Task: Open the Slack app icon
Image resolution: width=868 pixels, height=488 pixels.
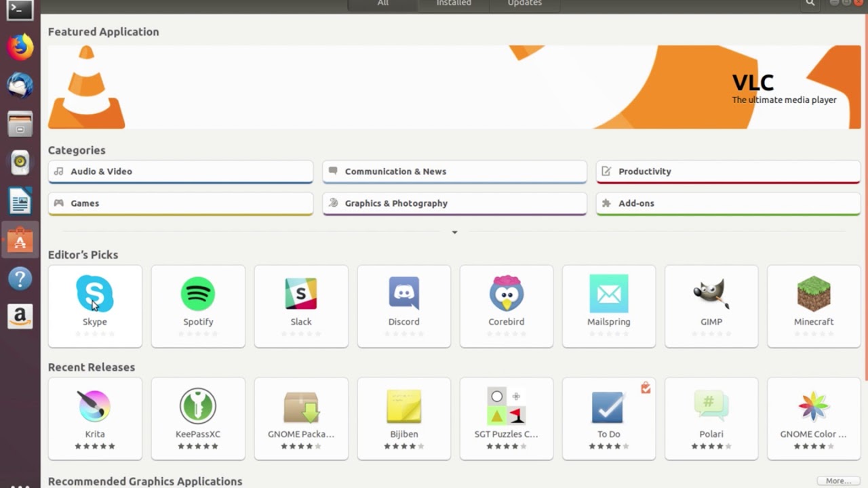Action: (301, 293)
